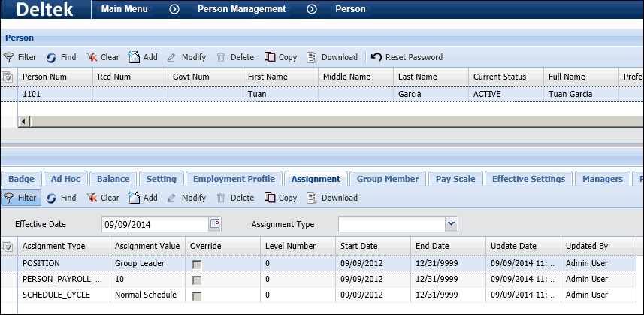Image resolution: width=644 pixels, height=315 pixels.
Task: Toggle Override checkbox for POSITION row
Action: [x=197, y=265]
